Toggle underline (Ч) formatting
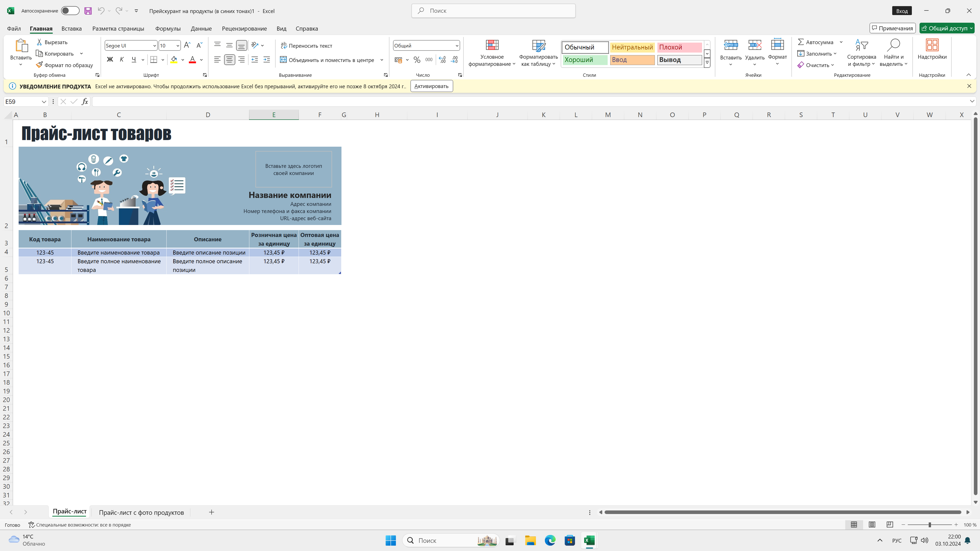The width and height of the screenshot is (980, 551). point(133,60)
